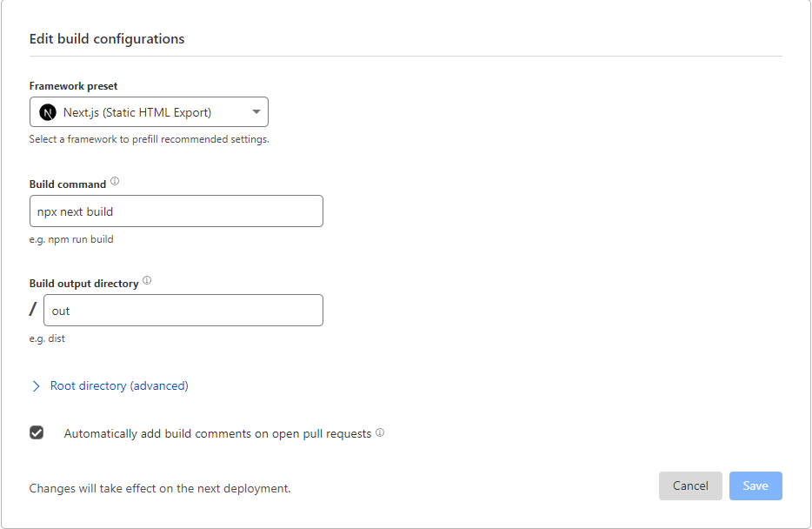Choose another option from Next.js preset dropdown
812x529 pixels.
pyautogui.click(x=148, y=111)
